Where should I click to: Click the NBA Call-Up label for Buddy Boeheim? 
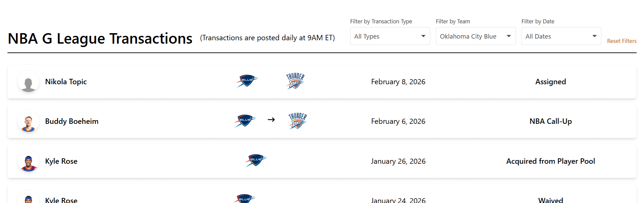[550, 121]
